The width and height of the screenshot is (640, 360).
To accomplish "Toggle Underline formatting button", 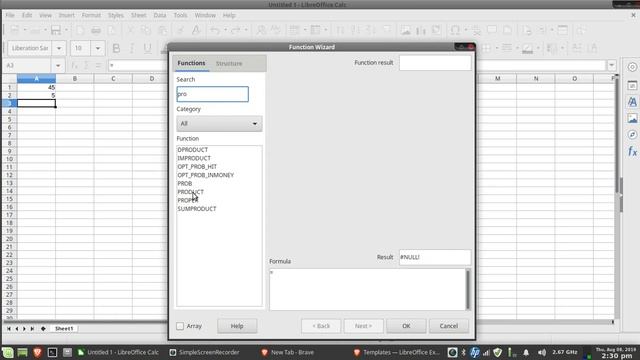I will click(147, 49).
